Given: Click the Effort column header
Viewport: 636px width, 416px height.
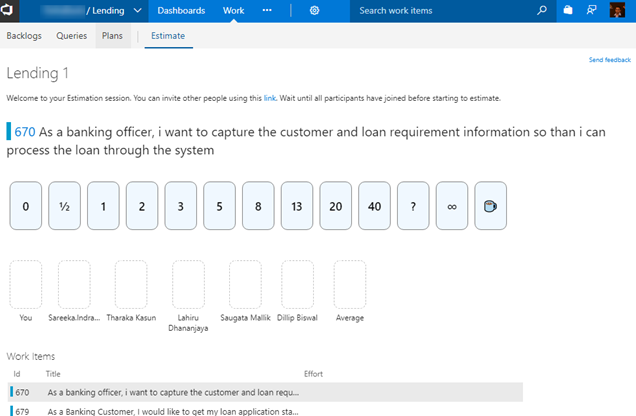Looking at the screenshot, I should [x=314, y=374].
